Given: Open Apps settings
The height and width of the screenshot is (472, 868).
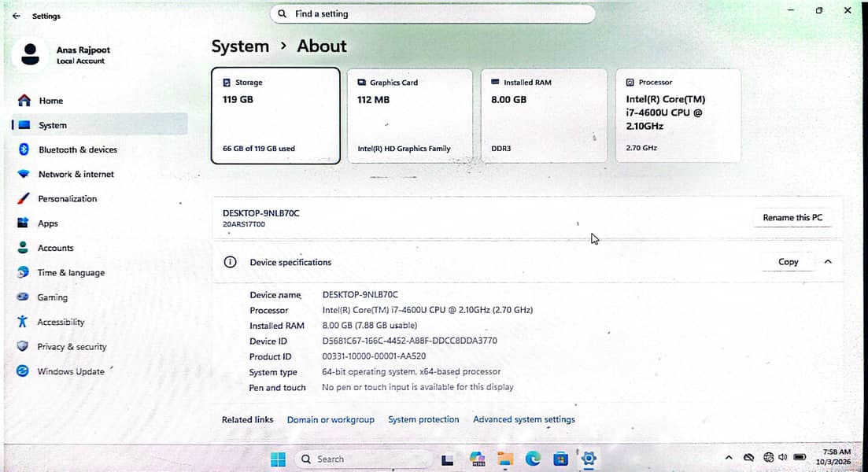Looking at the screenshot, I should [x=100, y=223].
